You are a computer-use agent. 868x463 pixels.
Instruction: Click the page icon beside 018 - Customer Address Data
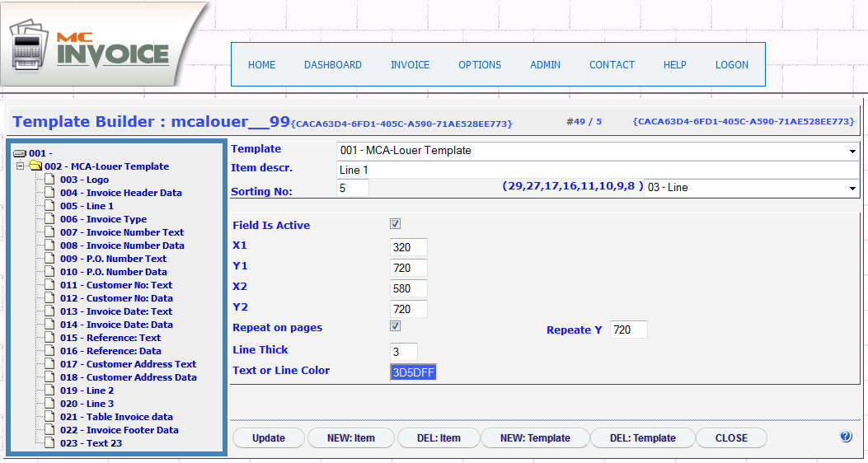pyautogui.click(x=50, y=377)
